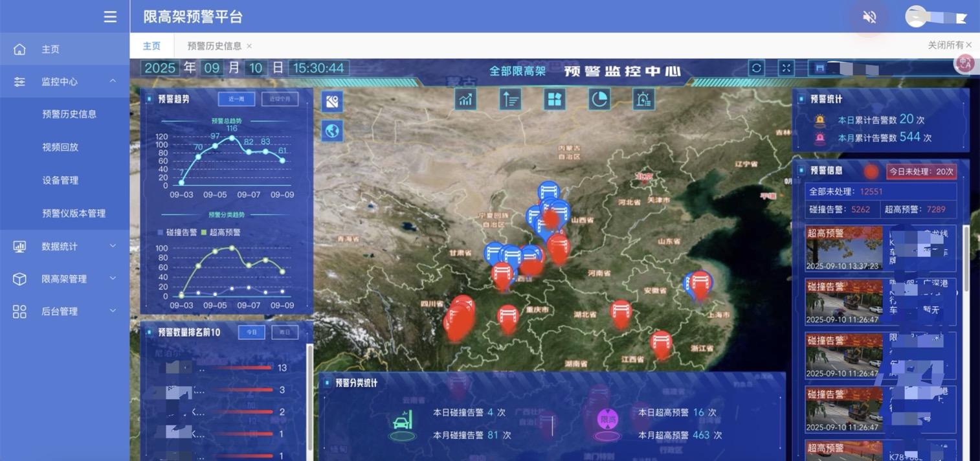The image size is (980, 461).
Task: Switch the 预警趋势 chart to 近12个月
Action: tap(280, 99)
